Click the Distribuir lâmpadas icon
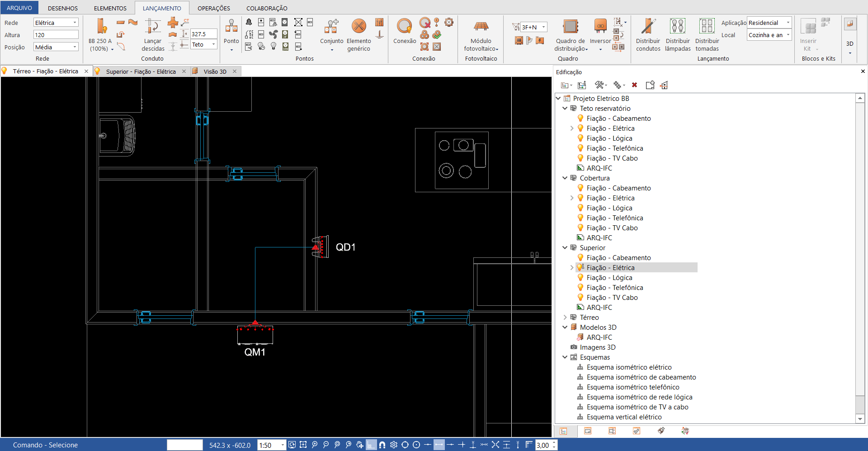This screenshot has width=868, height=451. [x=678, y=35]
